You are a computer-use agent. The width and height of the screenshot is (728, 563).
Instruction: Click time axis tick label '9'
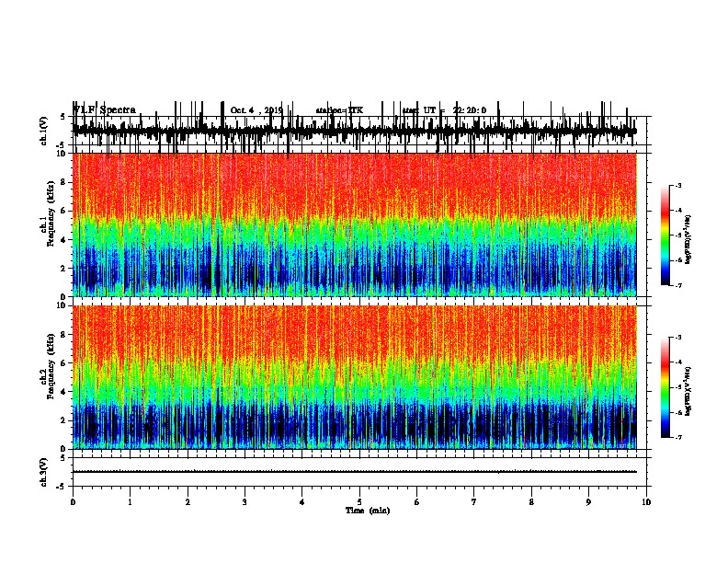click(x=588, y=502)
